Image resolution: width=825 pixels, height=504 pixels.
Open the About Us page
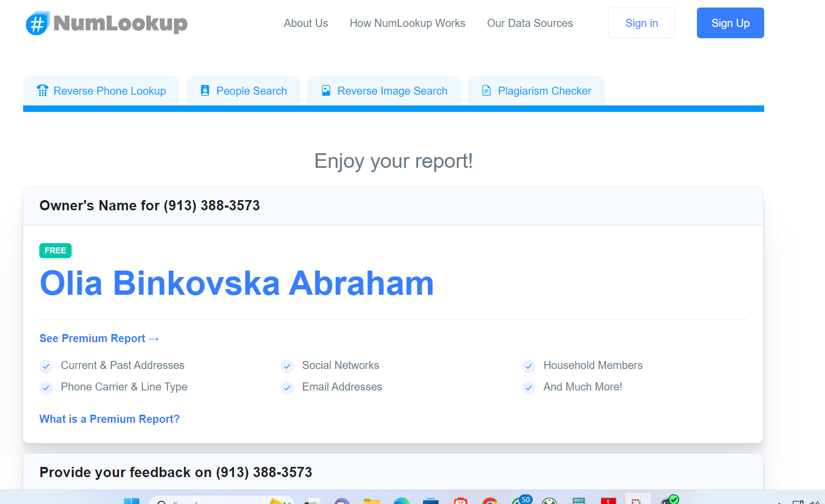306,23
